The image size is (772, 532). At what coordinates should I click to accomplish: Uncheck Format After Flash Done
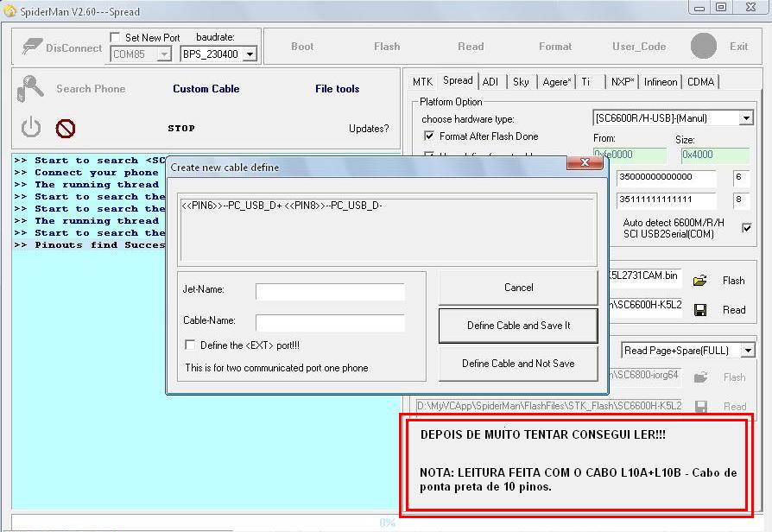click(x=429, y=136)
